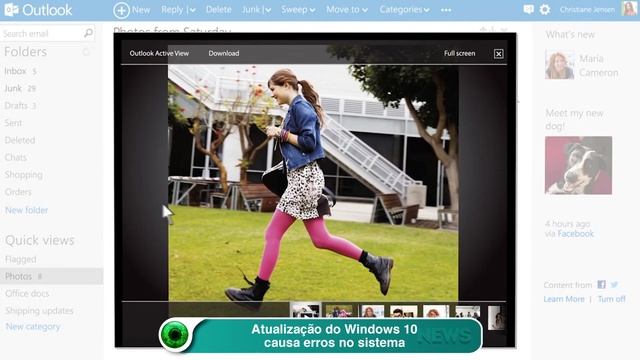
Task: Select the fourth filmstrip thumbnail
Action: pyautogui.click(x=404, y=311)
